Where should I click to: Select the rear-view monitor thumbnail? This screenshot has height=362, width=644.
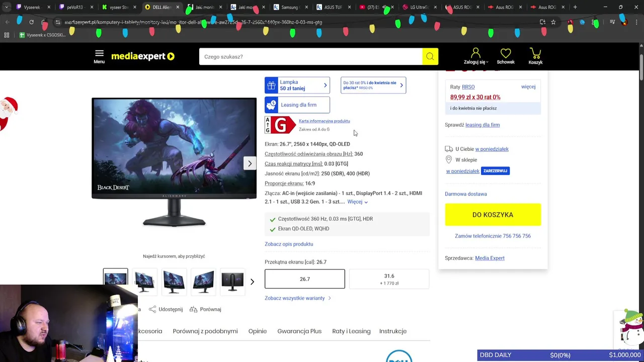coord(232,282)
